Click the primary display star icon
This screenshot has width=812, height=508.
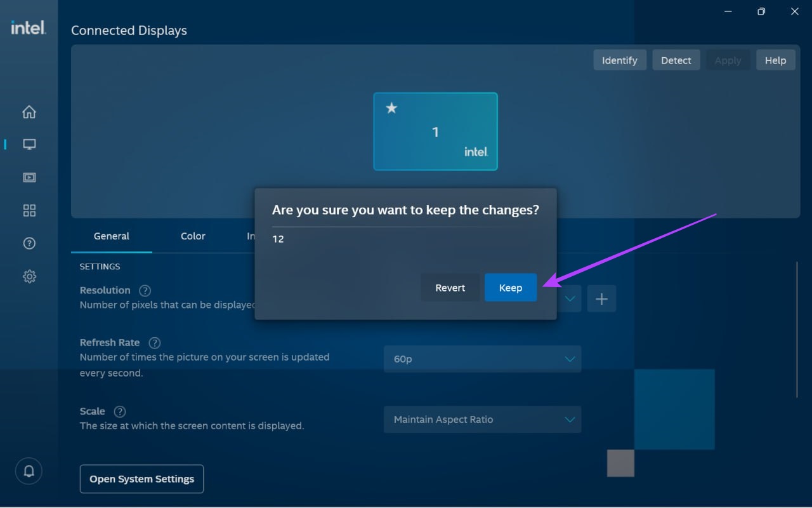coord(391,108)
